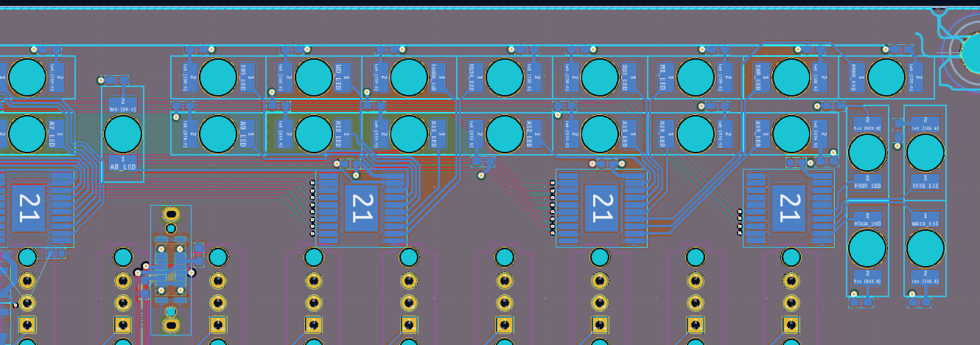Image resolution: width=980 pixels, height=345 pixels.
Task: Click the A12_LED pad
Action: tap(533, 133)
